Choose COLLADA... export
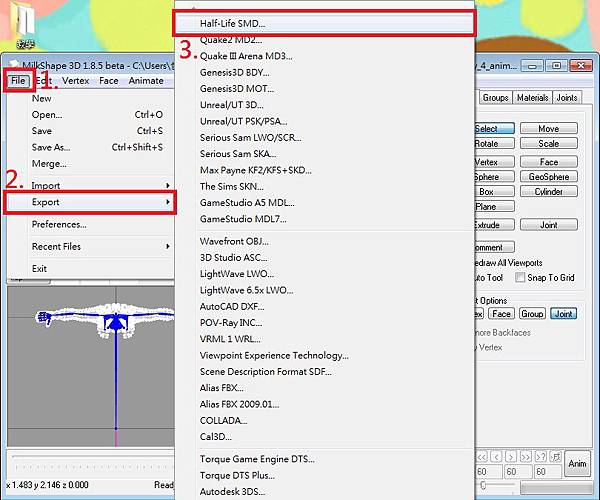Viewport: 600px width, 500px height. (324, 421)
